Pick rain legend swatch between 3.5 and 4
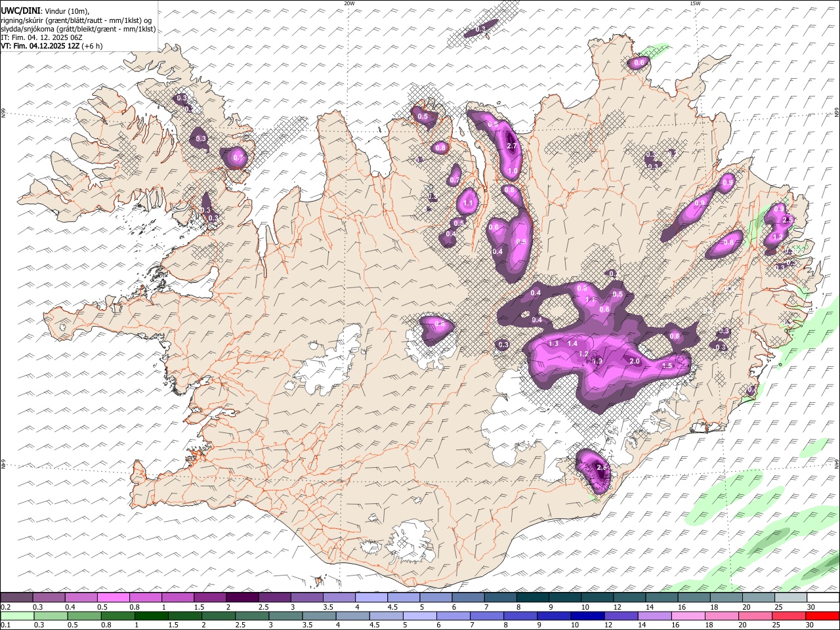Image resolution: width=840 pixels, height=630 pixels. (319, 616)
